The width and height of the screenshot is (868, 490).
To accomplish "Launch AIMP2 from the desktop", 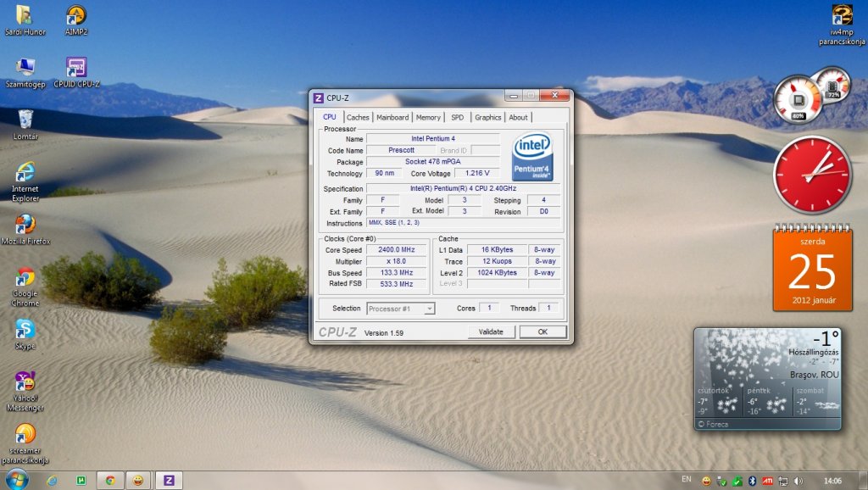I will pyautogui.click(x=75, y=20).
